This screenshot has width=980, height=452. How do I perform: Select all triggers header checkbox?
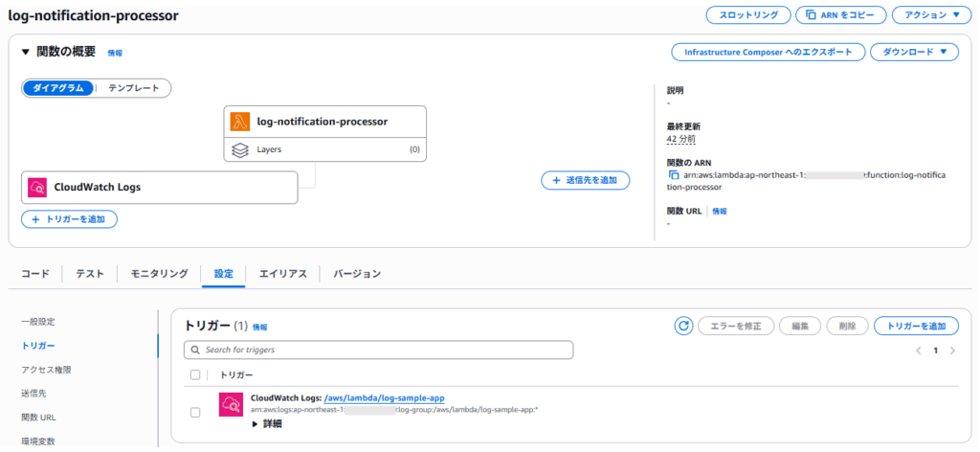pyautogui.click(x=196, y=375)
